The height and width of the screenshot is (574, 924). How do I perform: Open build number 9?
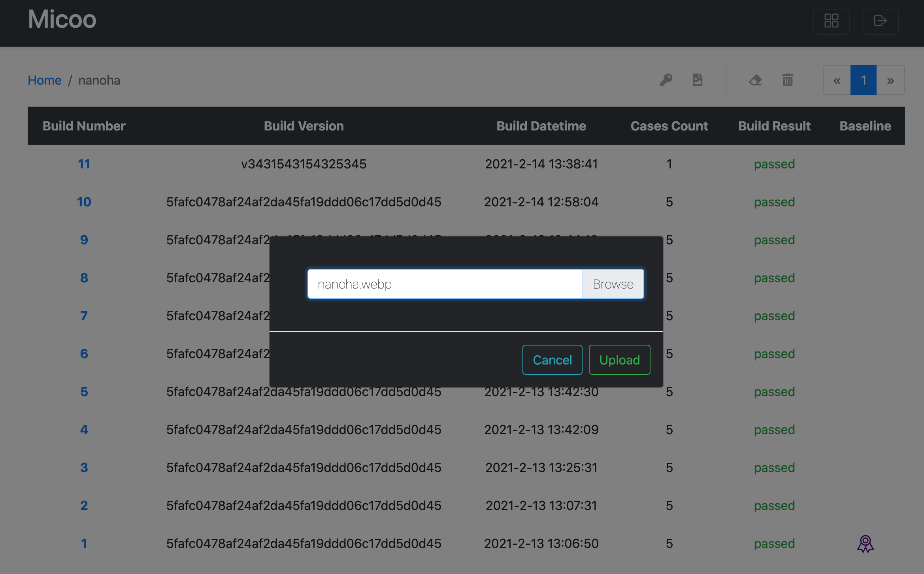pos(84,240)
